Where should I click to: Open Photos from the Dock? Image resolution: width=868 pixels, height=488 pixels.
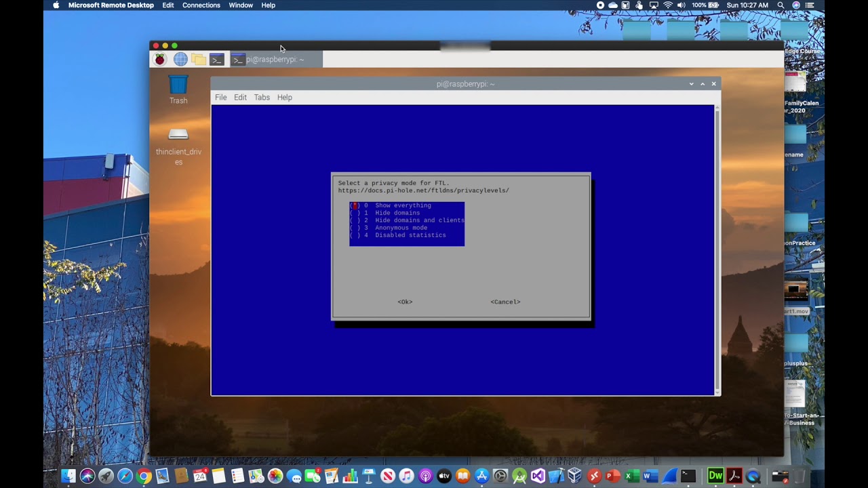pos(275,476)
